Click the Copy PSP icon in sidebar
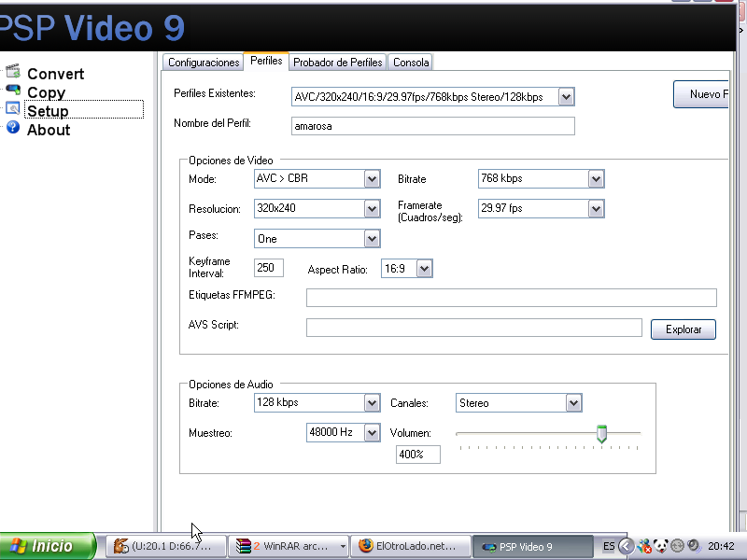This screenshot has width=747, height=560. pos(12,91)
